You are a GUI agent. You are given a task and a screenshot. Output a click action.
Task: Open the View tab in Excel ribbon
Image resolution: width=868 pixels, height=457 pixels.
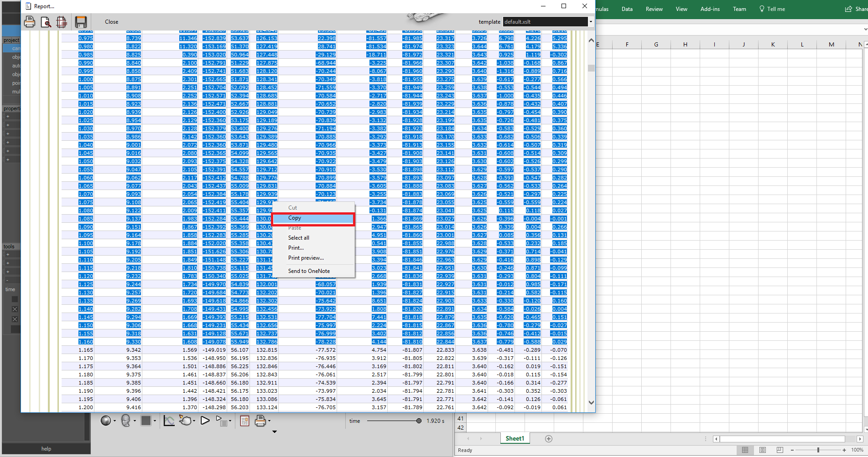click(x=681, y=9)
